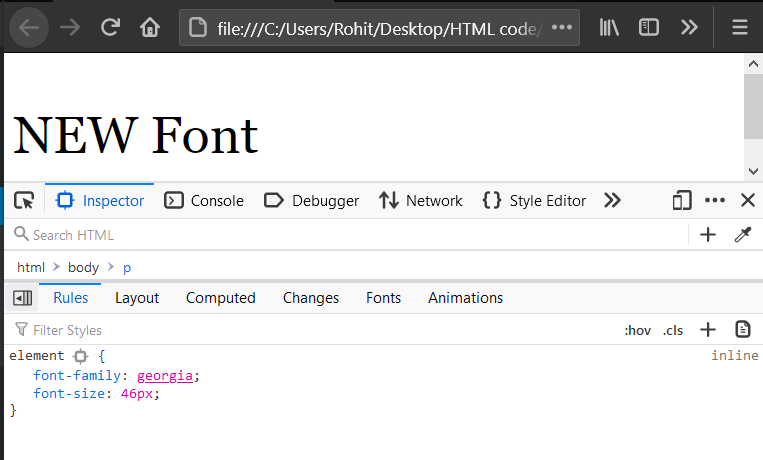
Task: Open the Library bookshelf icon
Action: 609,28
